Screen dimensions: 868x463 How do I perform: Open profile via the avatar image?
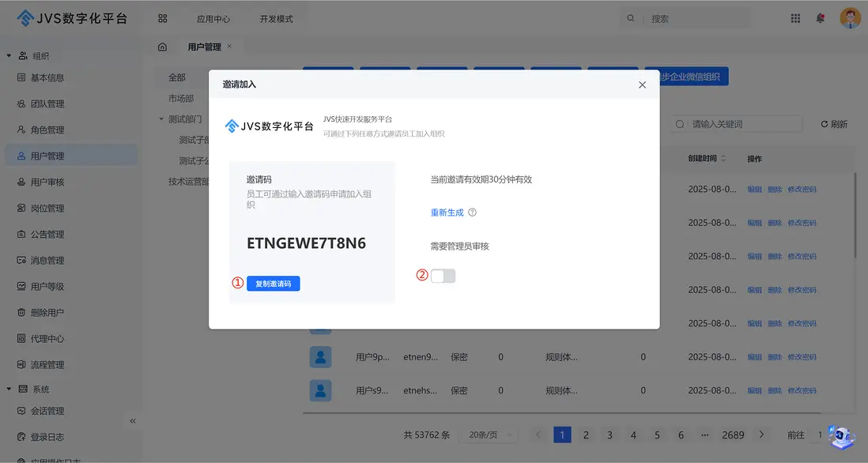tap(849, 17)
